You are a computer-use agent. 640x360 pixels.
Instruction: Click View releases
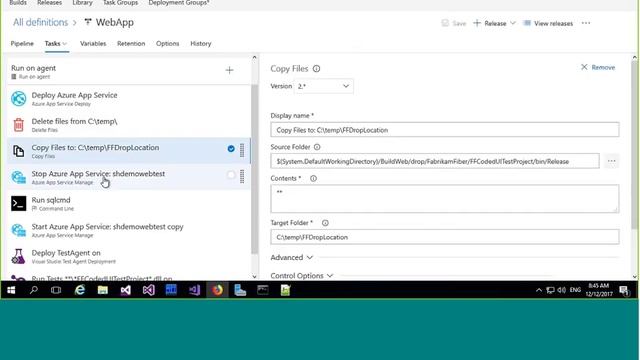pos(548,23)
